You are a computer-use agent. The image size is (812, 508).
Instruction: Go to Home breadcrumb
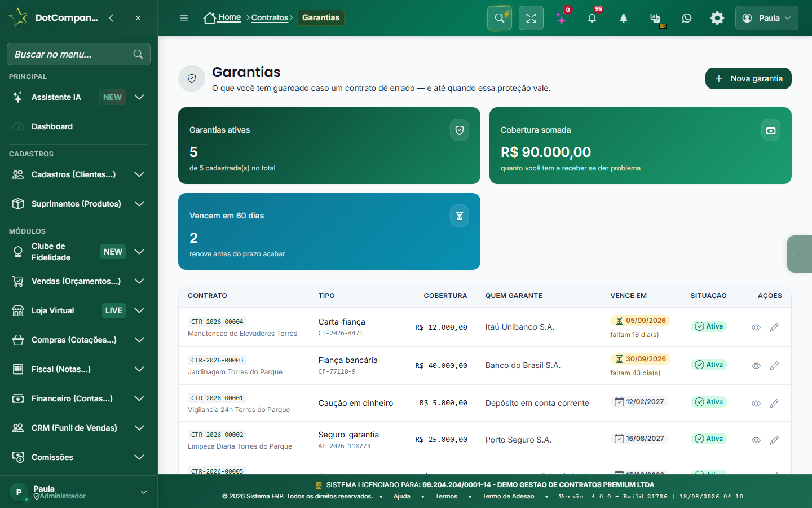coord(222,17)
